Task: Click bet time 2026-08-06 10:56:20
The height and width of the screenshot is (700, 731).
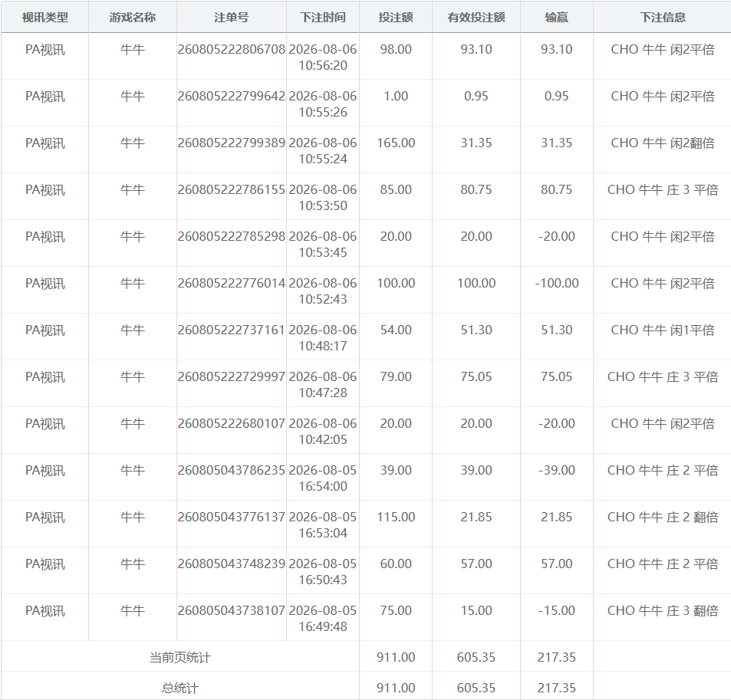Action: tap(323, 58)
